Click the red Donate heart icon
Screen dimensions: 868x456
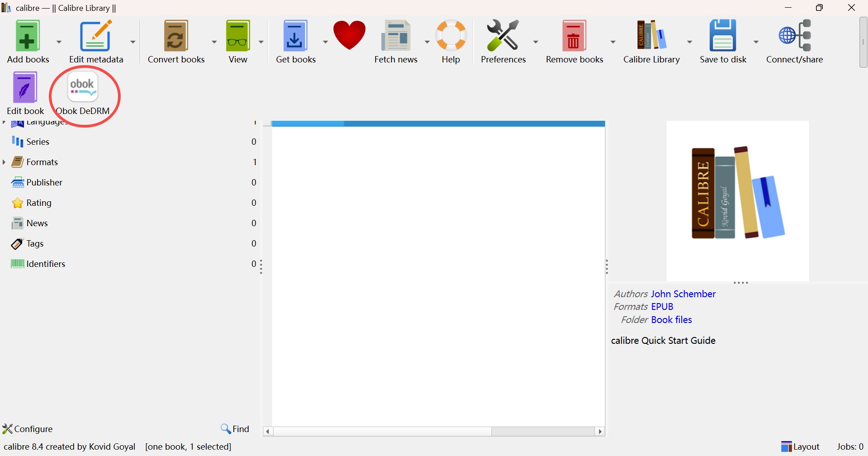pos(350,35)
